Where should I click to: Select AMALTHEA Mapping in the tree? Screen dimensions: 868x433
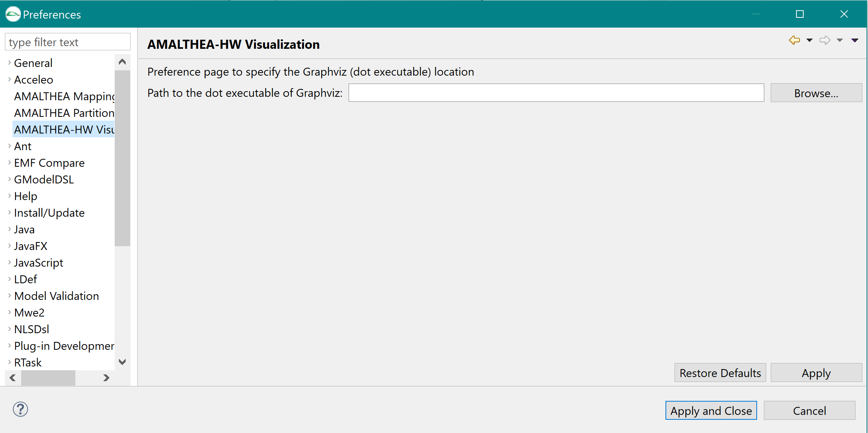pyautogui.click(x=64, y=96)
